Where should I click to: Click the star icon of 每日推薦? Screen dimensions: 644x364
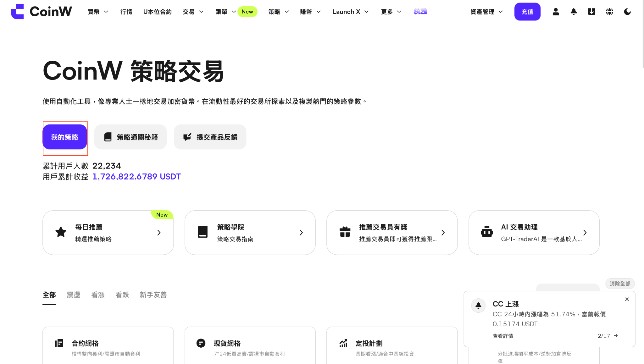click(61, 232)
